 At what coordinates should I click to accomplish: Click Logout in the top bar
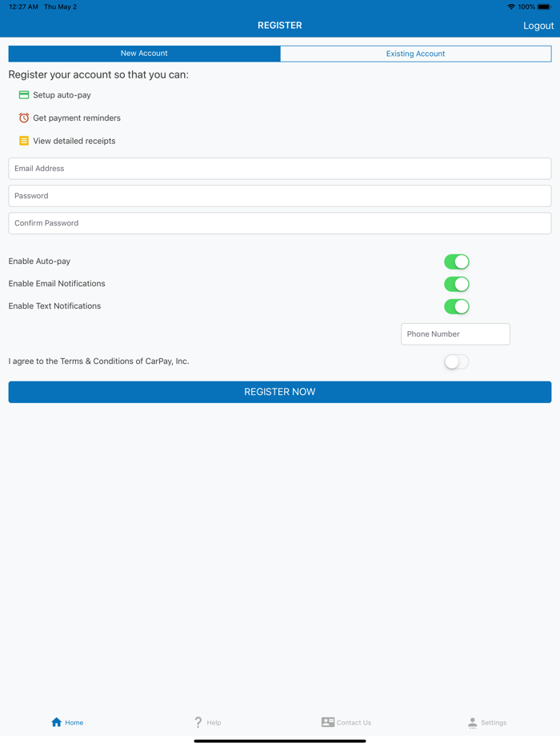click(538, 25)
